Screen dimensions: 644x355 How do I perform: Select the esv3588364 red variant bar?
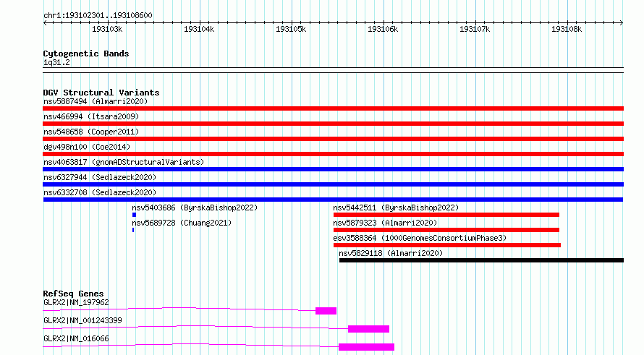coord(447,245)
